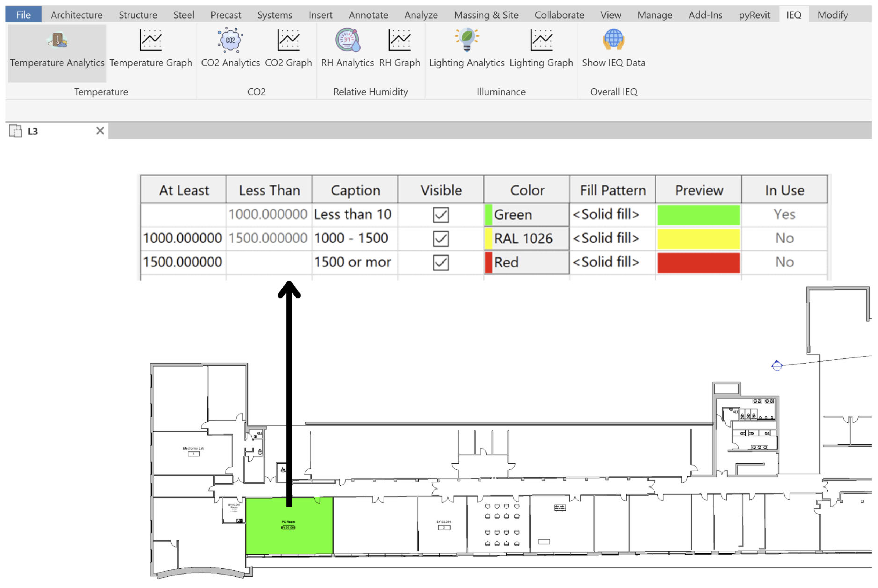Click the green Preview swatch
This screenshot has height=588, width=878.
pyautogui.click(x=699, y=215)
